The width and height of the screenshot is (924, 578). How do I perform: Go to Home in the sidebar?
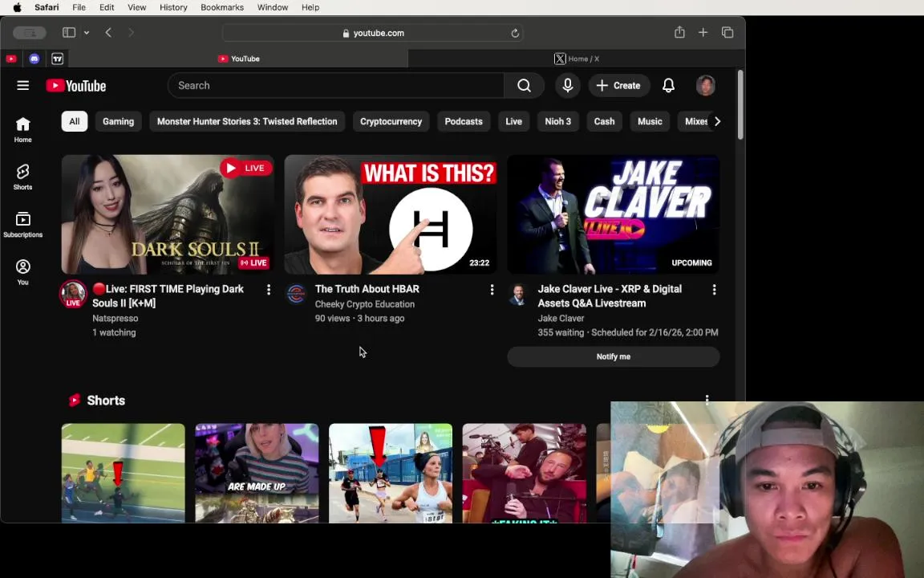pos(23,130)
